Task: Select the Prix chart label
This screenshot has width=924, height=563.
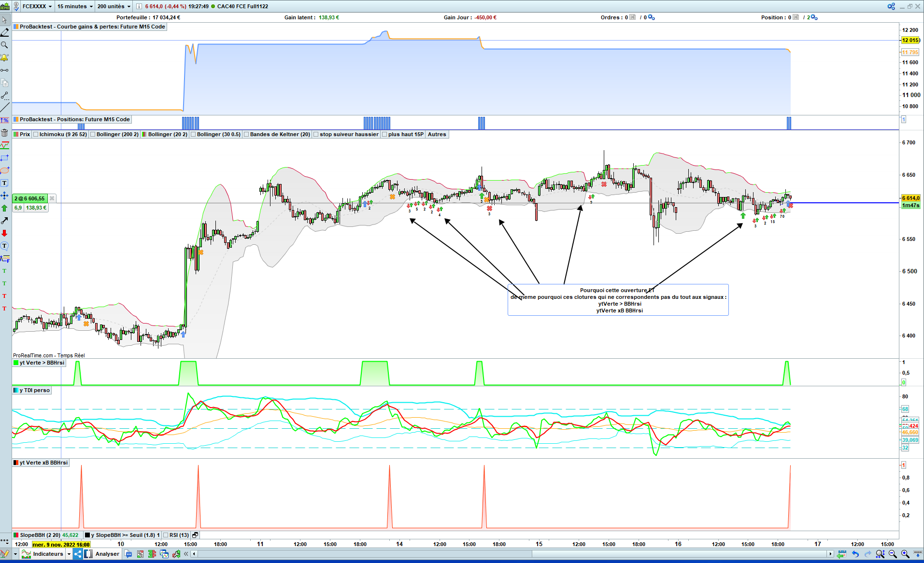Action: 22,135
